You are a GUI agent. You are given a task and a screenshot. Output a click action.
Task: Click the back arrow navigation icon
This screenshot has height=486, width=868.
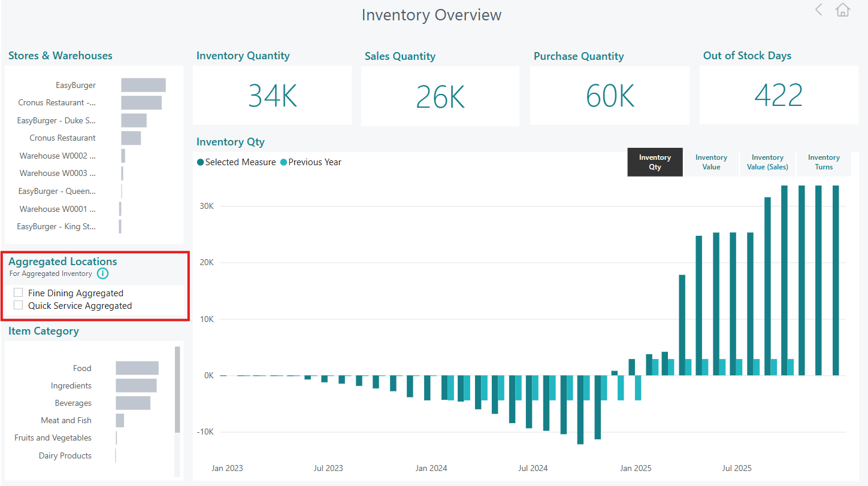click(818, 10)
